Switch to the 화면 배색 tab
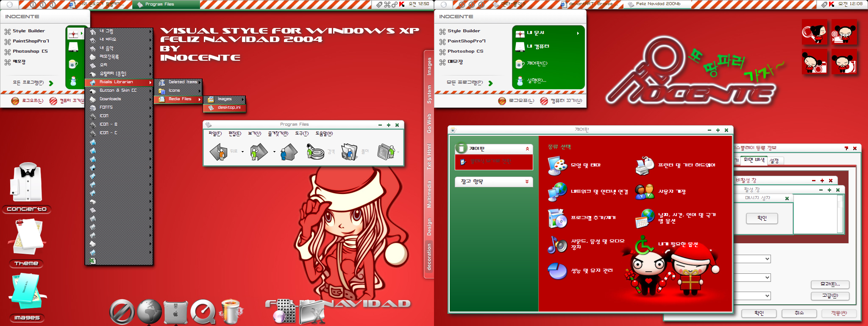868x326 pixels. [x=754, y=160]
